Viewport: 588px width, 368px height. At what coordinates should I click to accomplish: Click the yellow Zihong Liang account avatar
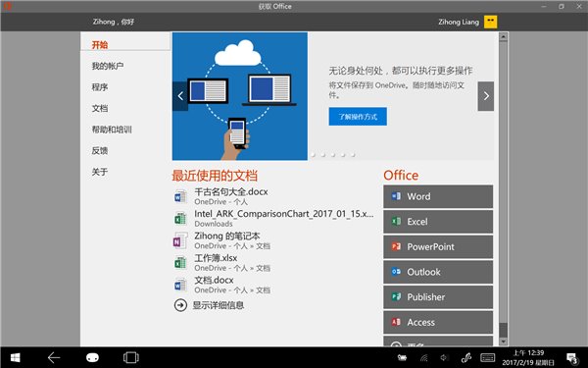491,22
